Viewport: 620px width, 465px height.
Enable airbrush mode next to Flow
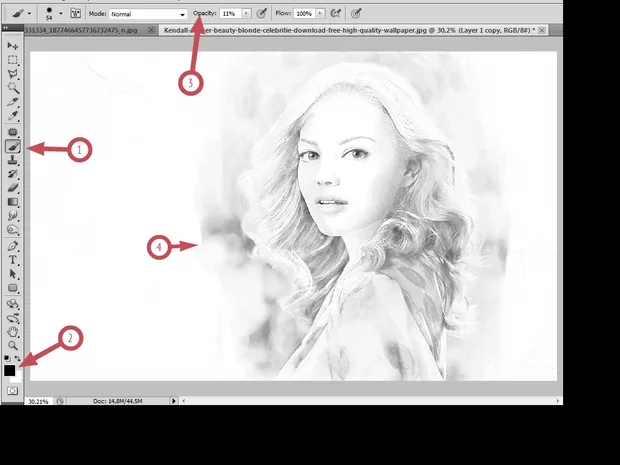point(332,15)
